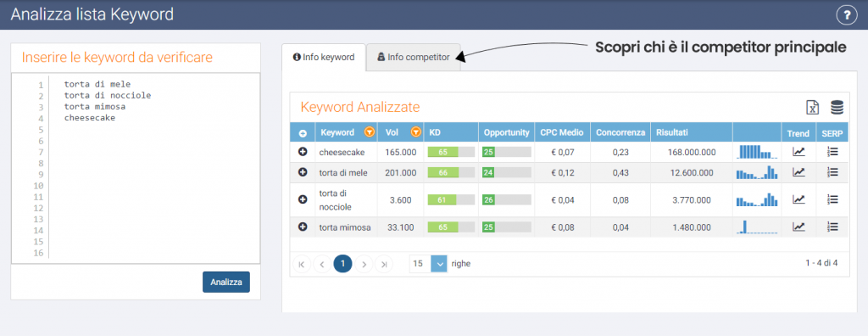
Task: Show trend chart for torta mimosa
Action: click(798, 227)
